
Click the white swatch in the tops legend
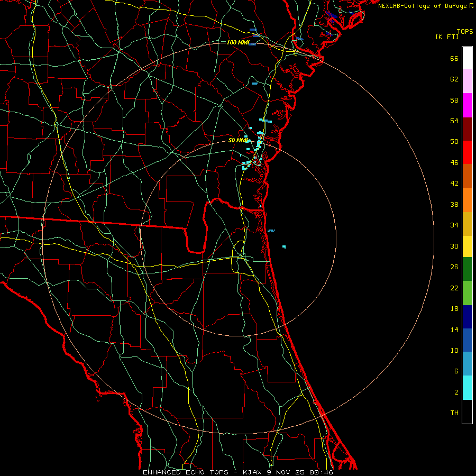click(x=467, y=58)
